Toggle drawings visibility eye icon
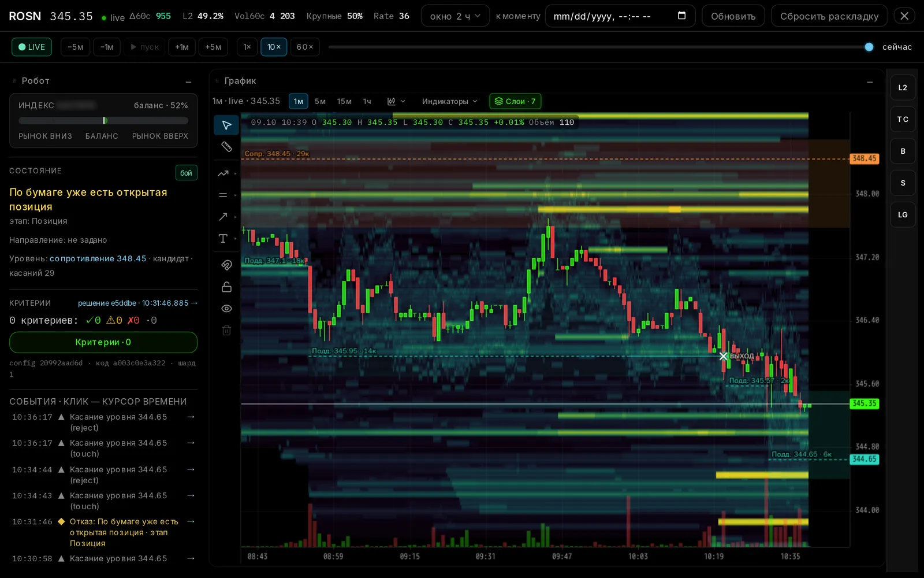Screen dimensions: 924x578 tap(226, 309)
